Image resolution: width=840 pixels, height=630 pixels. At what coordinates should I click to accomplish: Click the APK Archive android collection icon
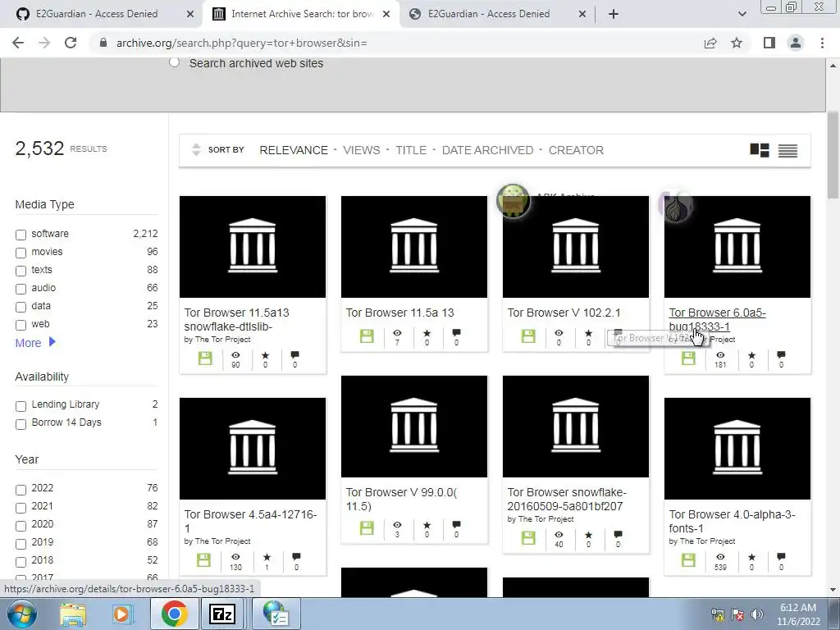tap(514, 200)
